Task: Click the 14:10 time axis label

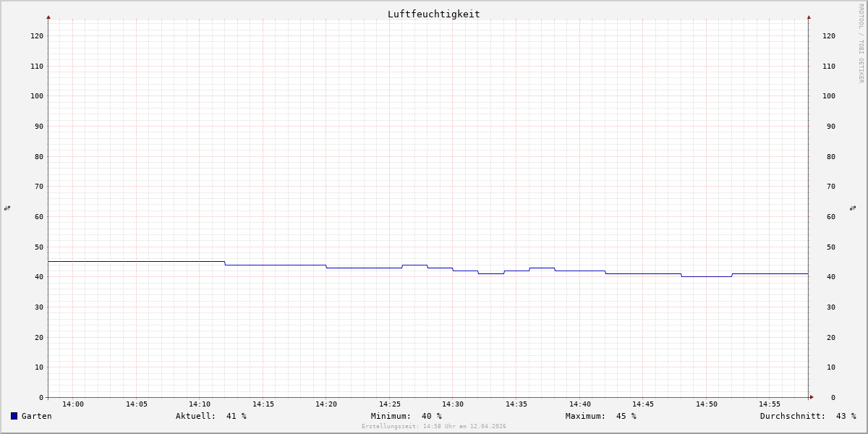Action: pyautogui.click(x=200, y=404)
